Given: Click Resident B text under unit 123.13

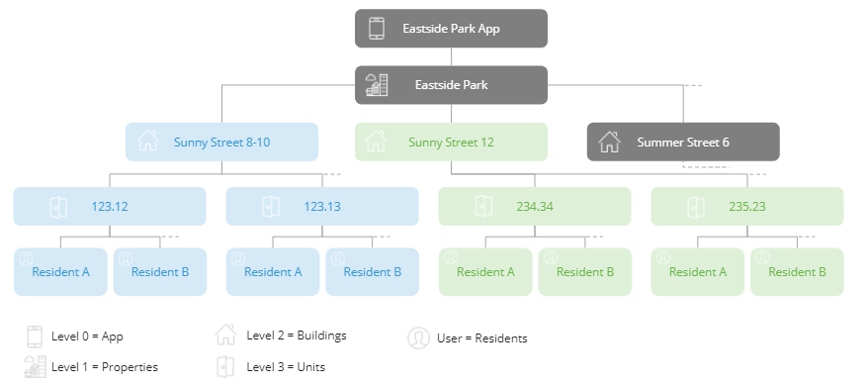Looking at the screenshot, I should (373, 272).
